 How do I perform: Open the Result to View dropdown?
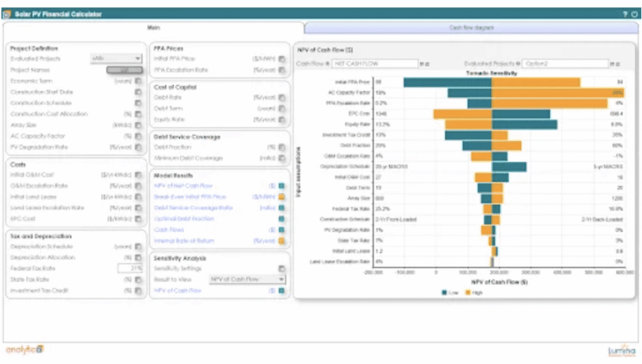pos(246,279)
